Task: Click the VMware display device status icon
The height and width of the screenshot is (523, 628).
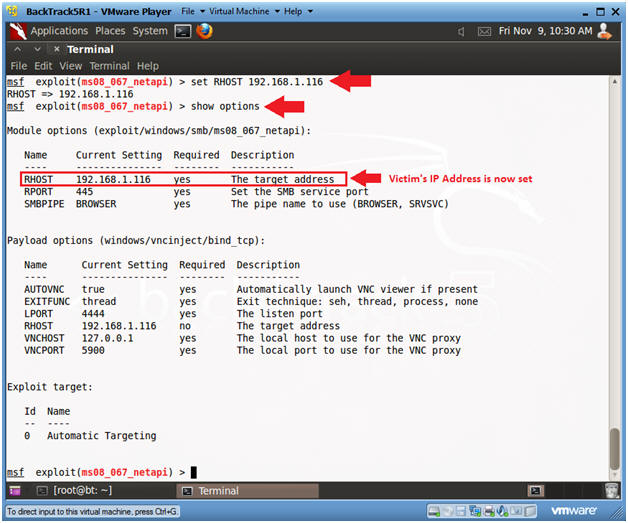Action: tap(516, 511)
